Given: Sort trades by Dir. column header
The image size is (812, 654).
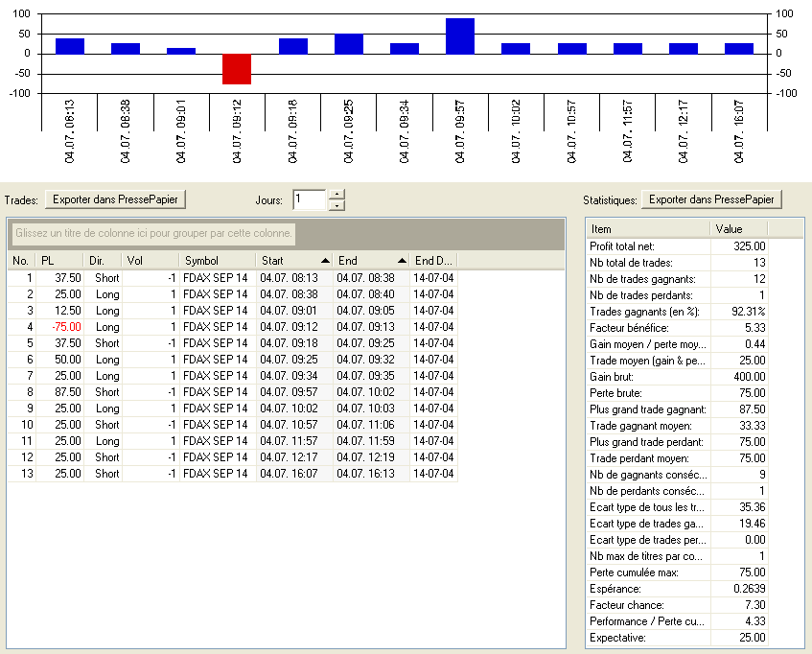Looking at the screenshot, I should pos(103,261).
